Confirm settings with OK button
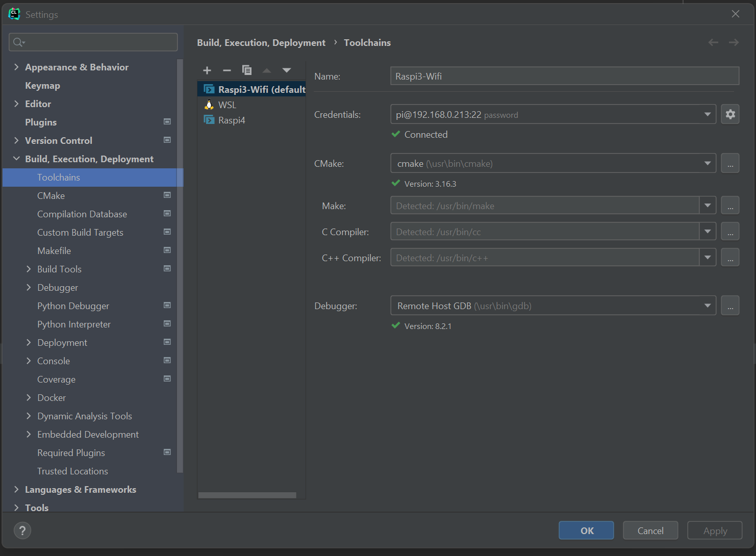The width and height of the screenshot is (756, 556). pyautogui.click(x=586, y=530)
